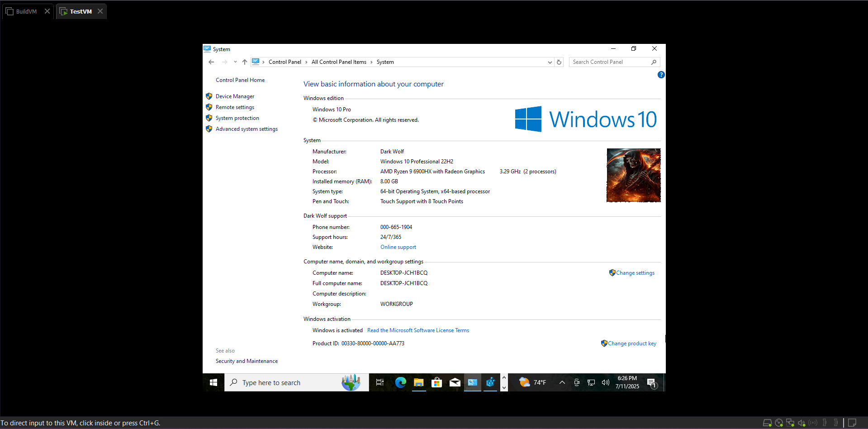Launch Microsoft Edge from taskbar
The height and width of the screenshot is (429, 868).
(x=400, y=382)
